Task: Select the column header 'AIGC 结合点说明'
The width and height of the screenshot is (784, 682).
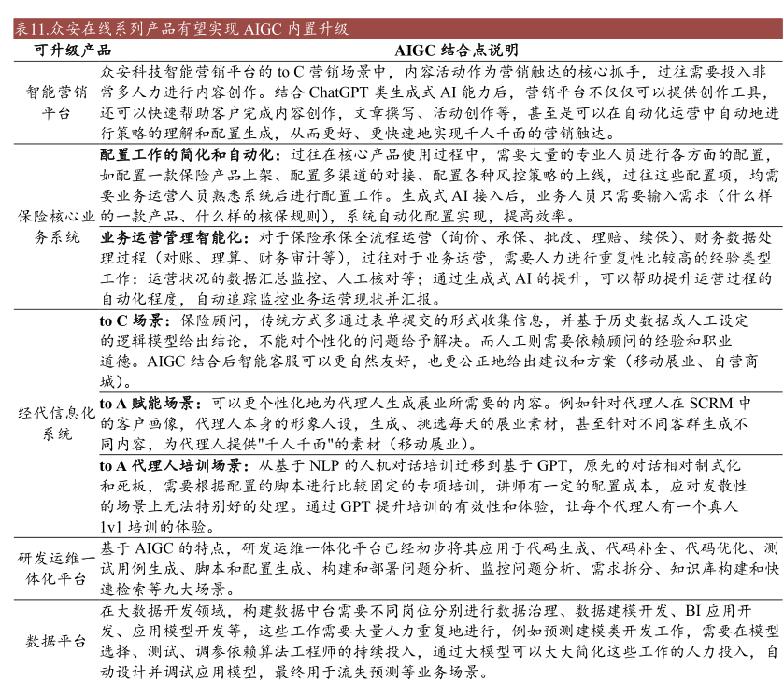Action: click(456, 50)
